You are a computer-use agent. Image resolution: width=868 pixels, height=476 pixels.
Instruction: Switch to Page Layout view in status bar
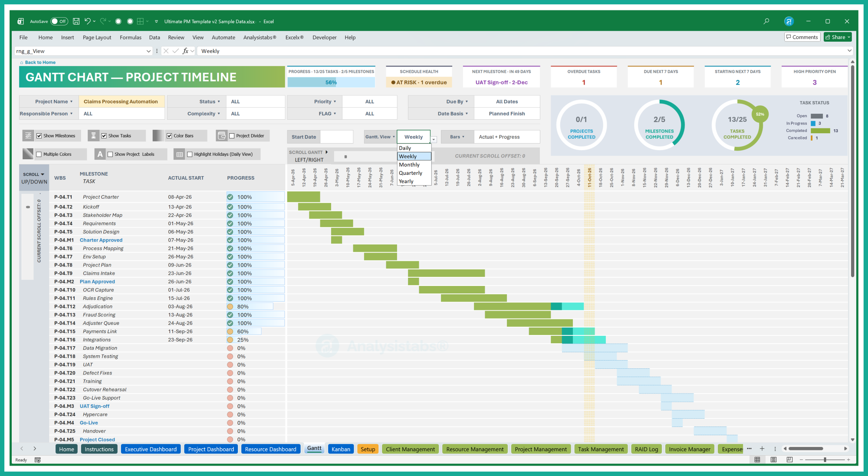773,460
